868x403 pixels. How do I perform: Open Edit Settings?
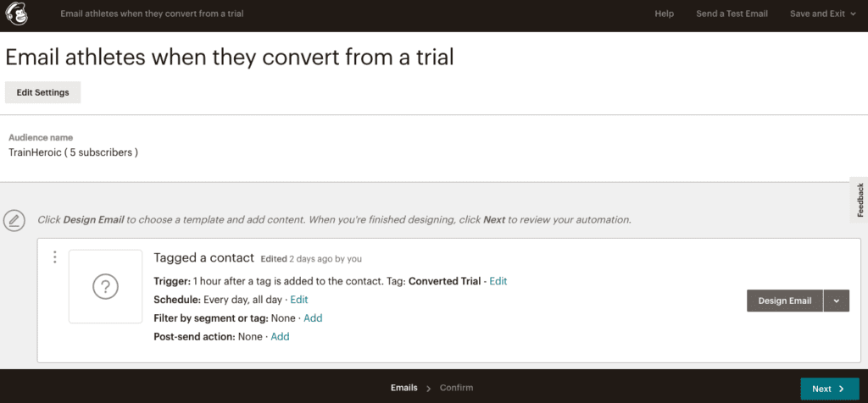pos(42,92)
